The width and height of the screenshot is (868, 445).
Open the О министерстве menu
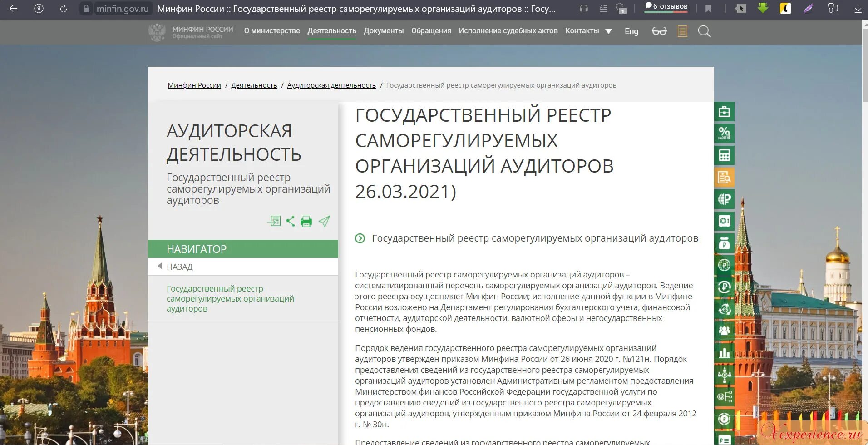tap(272, 31)
